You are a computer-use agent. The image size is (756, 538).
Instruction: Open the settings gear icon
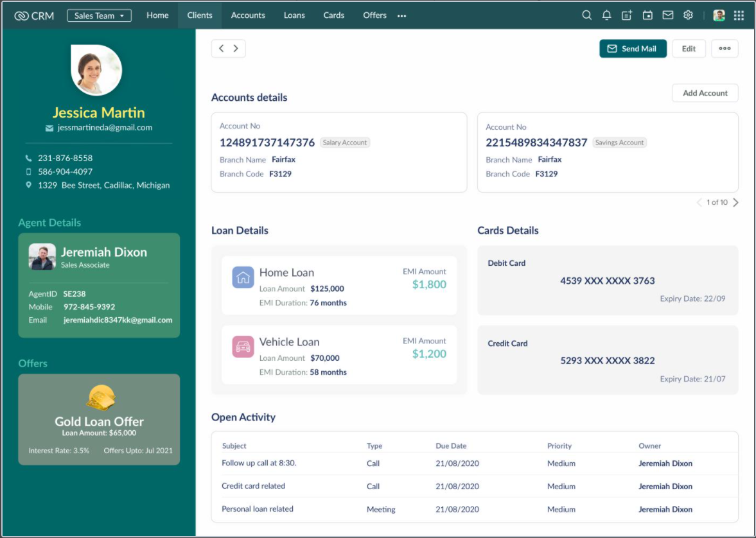[688, 15]
